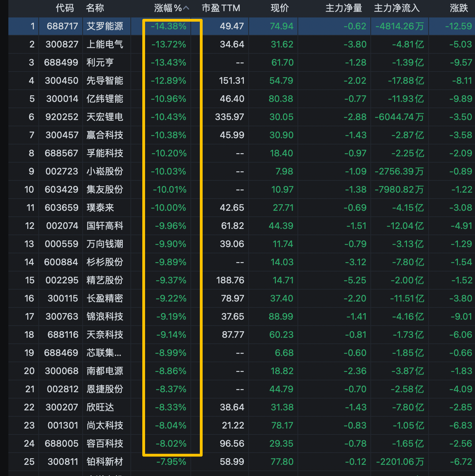The height and width of the screenshot is (476, 475).
Task: Open the 尚太科技 row
Action: 105,425
